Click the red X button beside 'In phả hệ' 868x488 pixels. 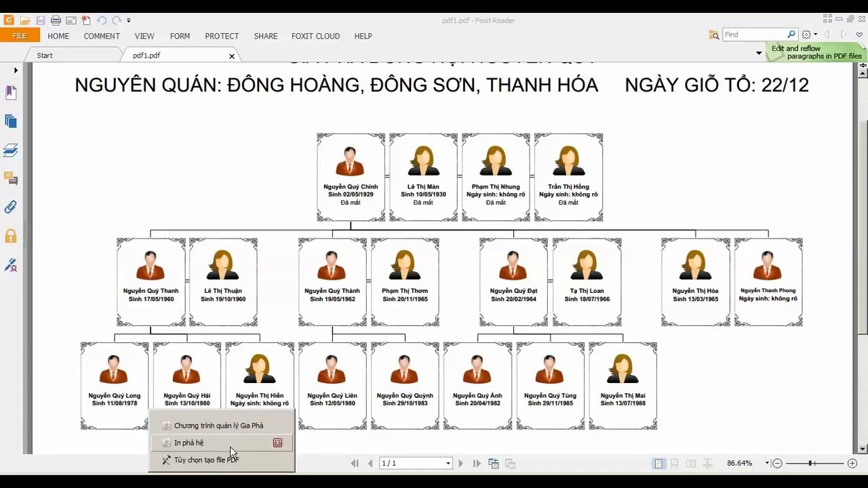pos(277,443)
